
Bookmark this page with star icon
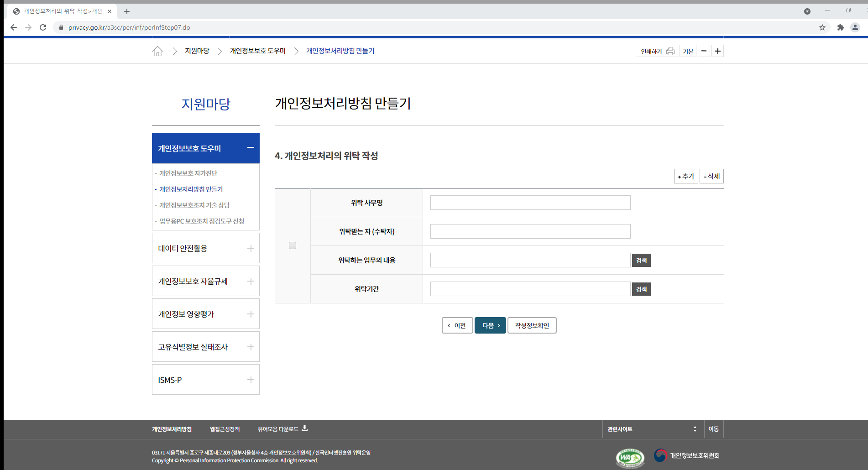point(822,27)
